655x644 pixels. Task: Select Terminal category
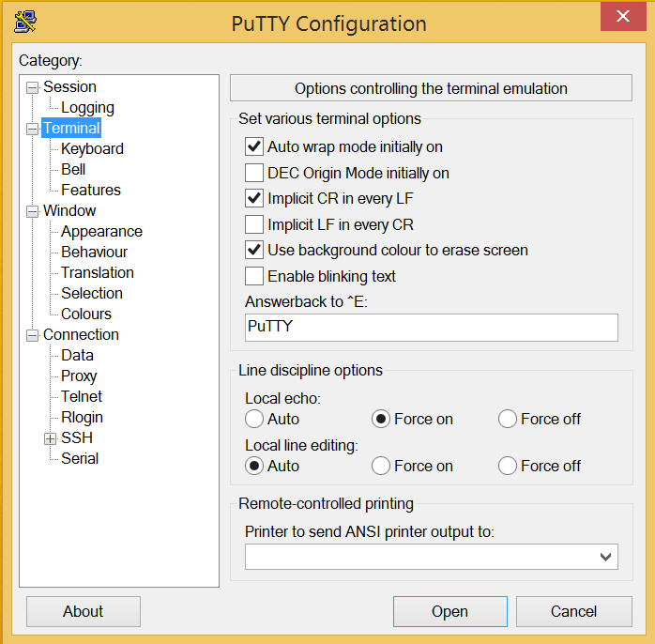tap(71, 129)
